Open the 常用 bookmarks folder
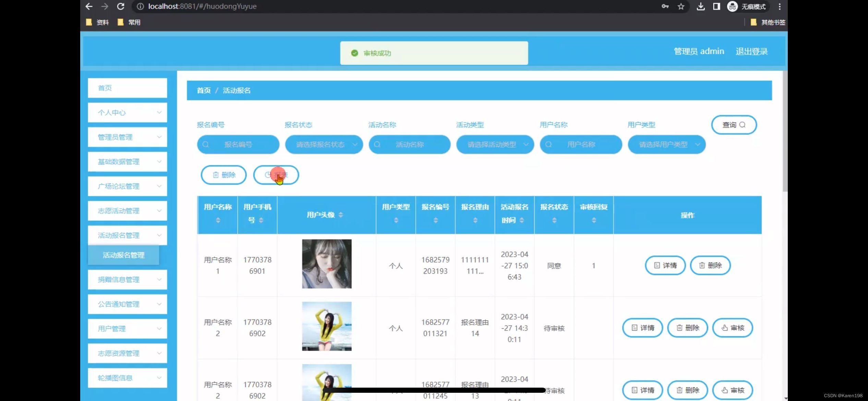This screenshot has height=401, width=868. (x=129, y=22)
